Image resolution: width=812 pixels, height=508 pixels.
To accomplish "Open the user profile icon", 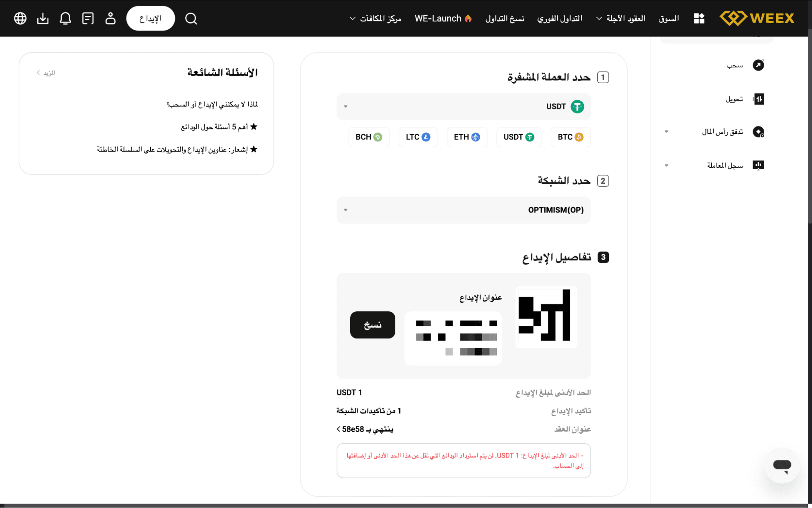I will pyautogui.click(x=110, y=18).
